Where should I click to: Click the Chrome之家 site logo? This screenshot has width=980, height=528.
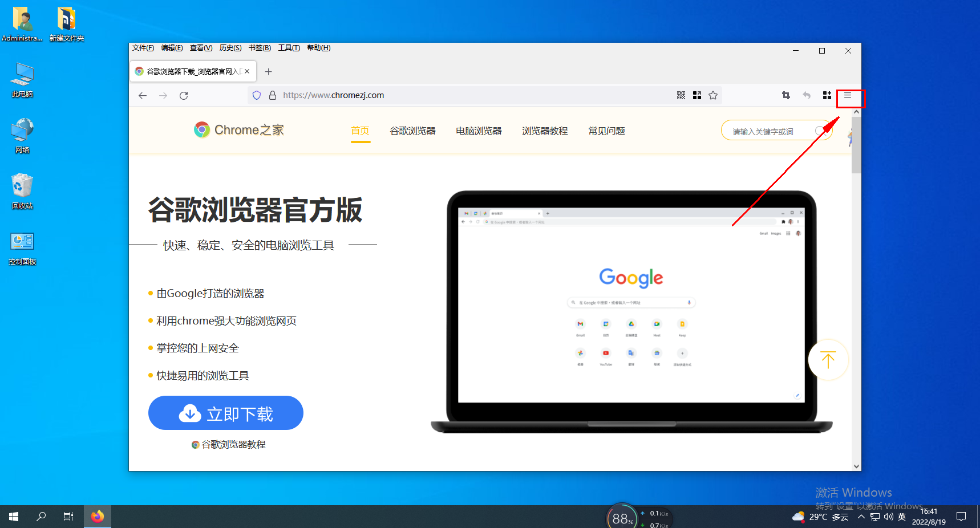click(239, 130)
